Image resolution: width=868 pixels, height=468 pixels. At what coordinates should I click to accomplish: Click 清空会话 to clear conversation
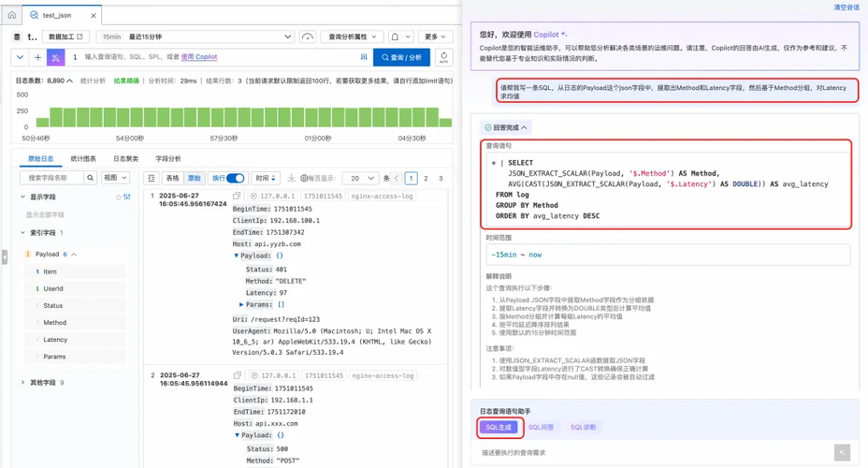(846, 7)
